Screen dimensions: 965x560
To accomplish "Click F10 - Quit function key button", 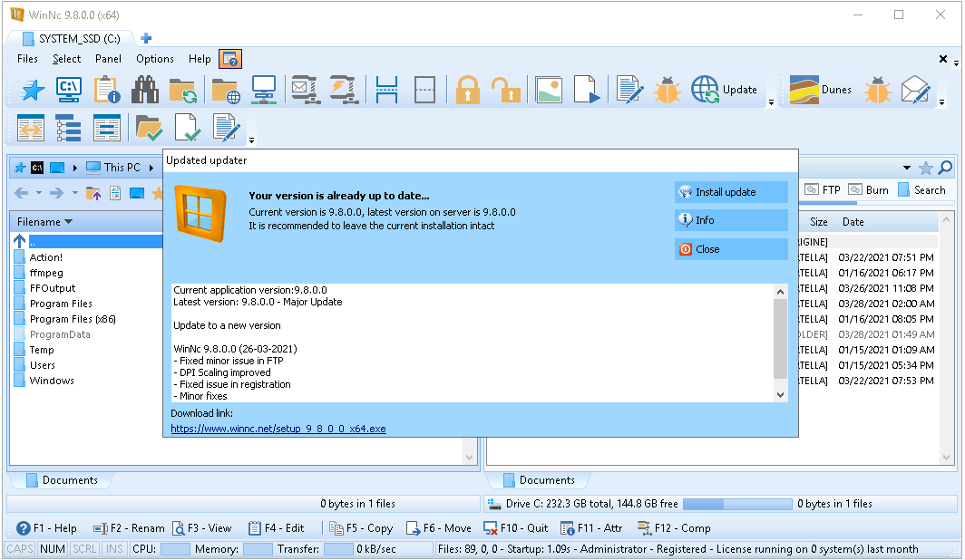I will click(516, 528).
